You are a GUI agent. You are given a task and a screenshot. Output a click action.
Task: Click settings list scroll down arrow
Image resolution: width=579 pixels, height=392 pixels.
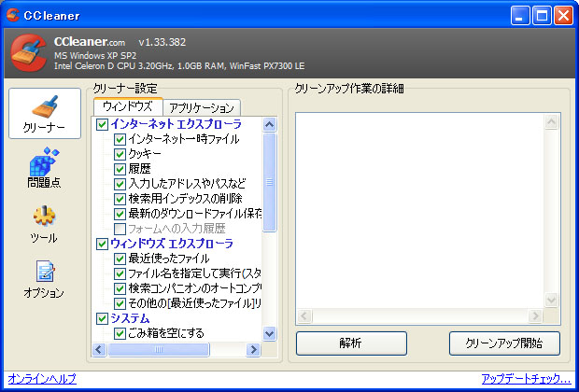tap(270, 334)
